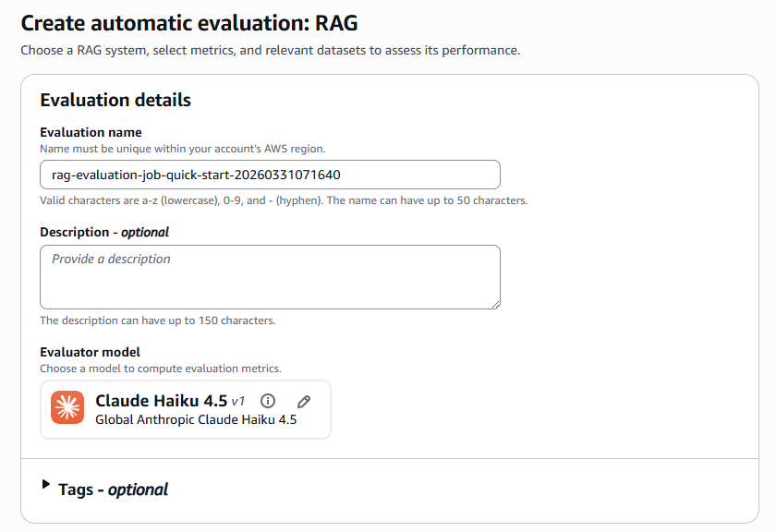Click the 'Evaluation name' field label
The height and width of the screenshot is (532, 776).
point(91,132)
